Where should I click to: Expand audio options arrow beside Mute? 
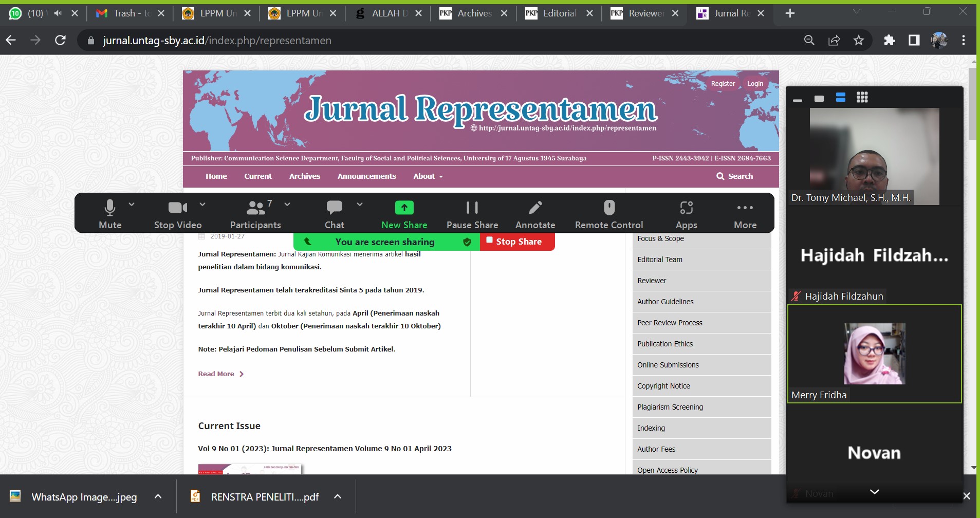(x=132, y=205)
